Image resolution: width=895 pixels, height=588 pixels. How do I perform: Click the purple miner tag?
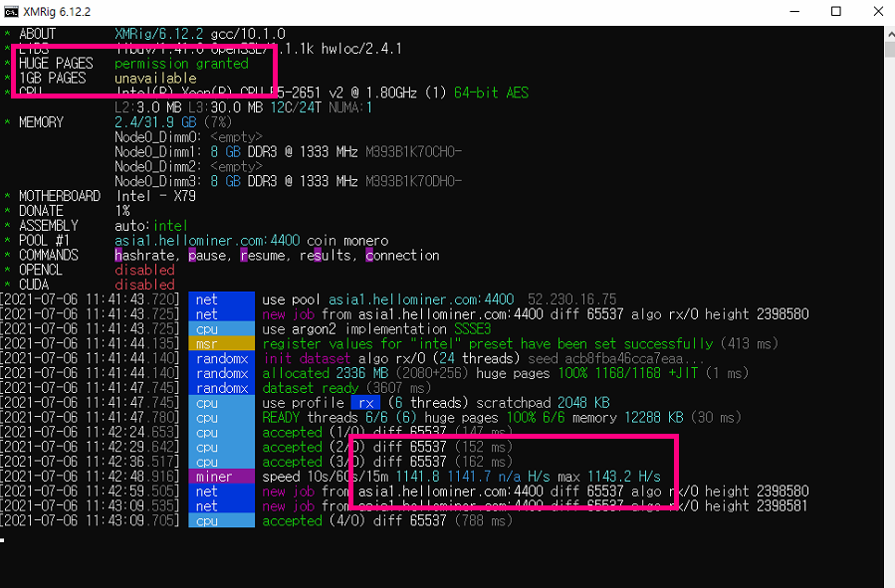coord(221,477)
